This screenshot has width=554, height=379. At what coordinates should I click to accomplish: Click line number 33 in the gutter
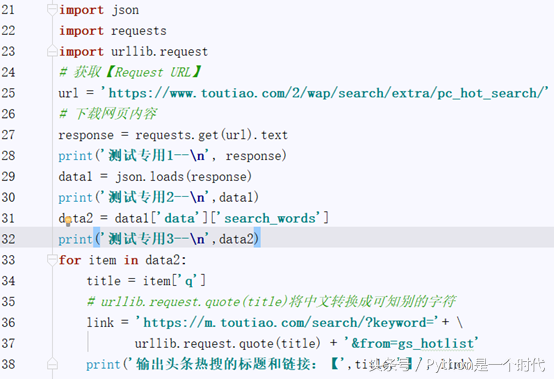coord(8,260)
